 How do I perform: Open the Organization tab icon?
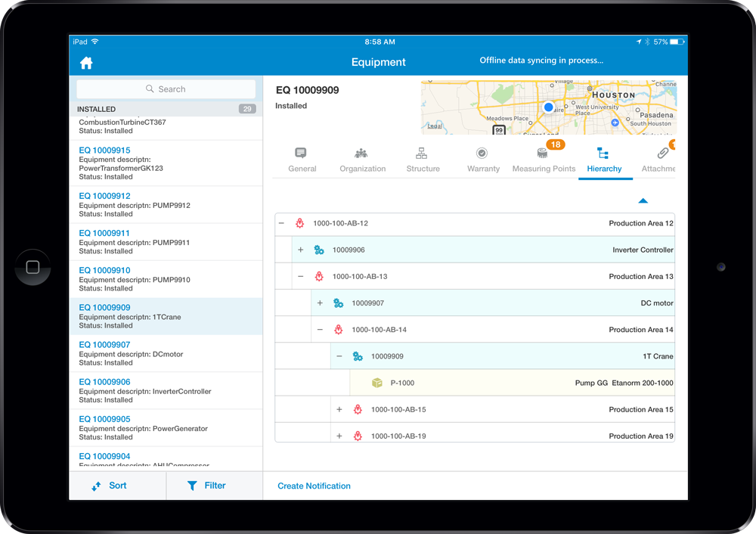(361, 154)
